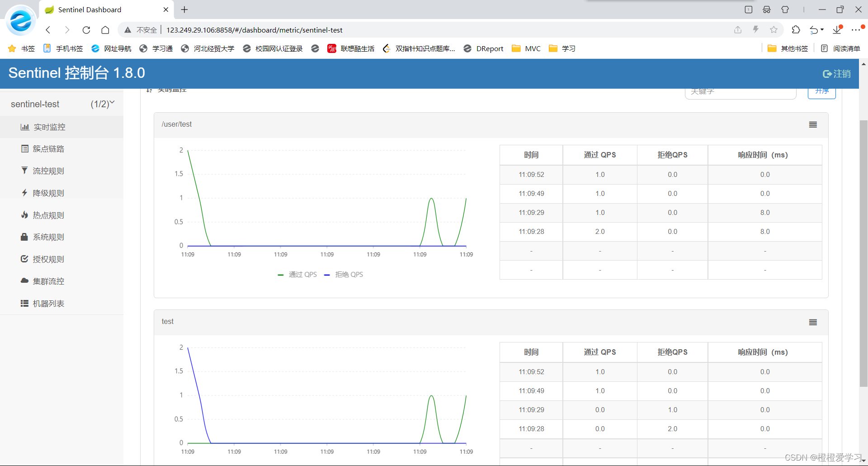Click the page vertical scrollbar thumb

pos(863,253)
